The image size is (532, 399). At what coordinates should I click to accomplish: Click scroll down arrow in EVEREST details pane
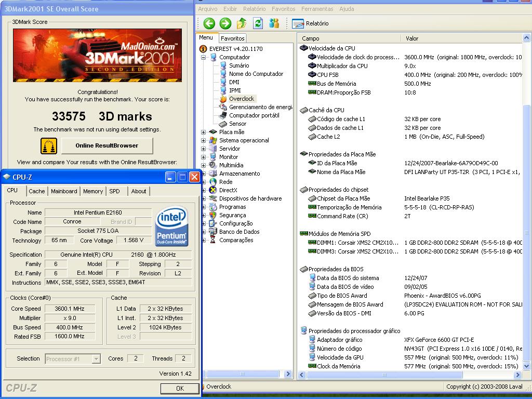526,366
